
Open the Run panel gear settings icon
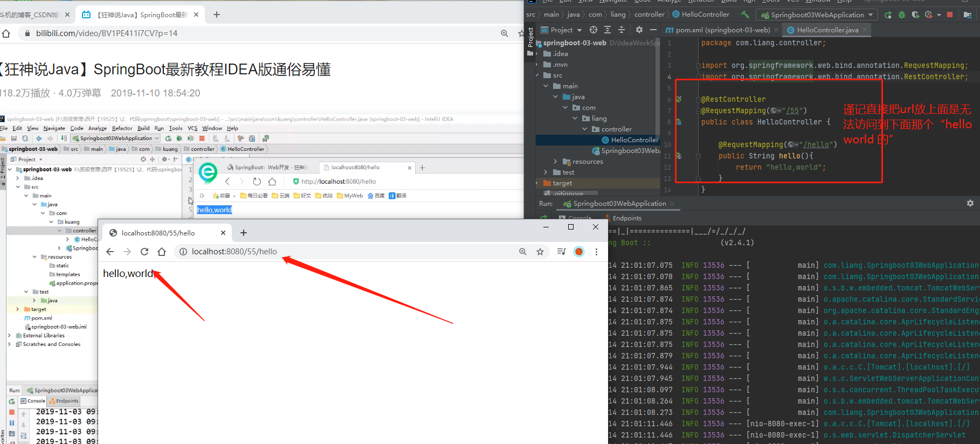point(970,203)
